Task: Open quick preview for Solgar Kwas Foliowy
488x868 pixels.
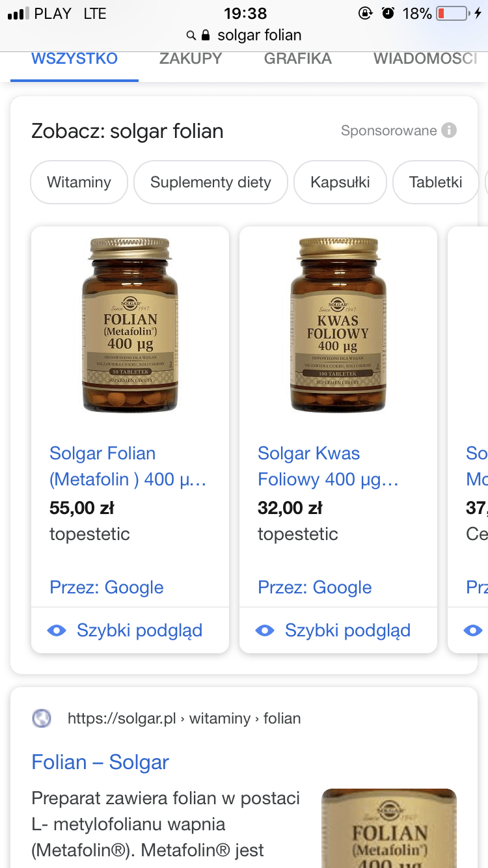Action: pyautogui.click(x=347, y=631)
